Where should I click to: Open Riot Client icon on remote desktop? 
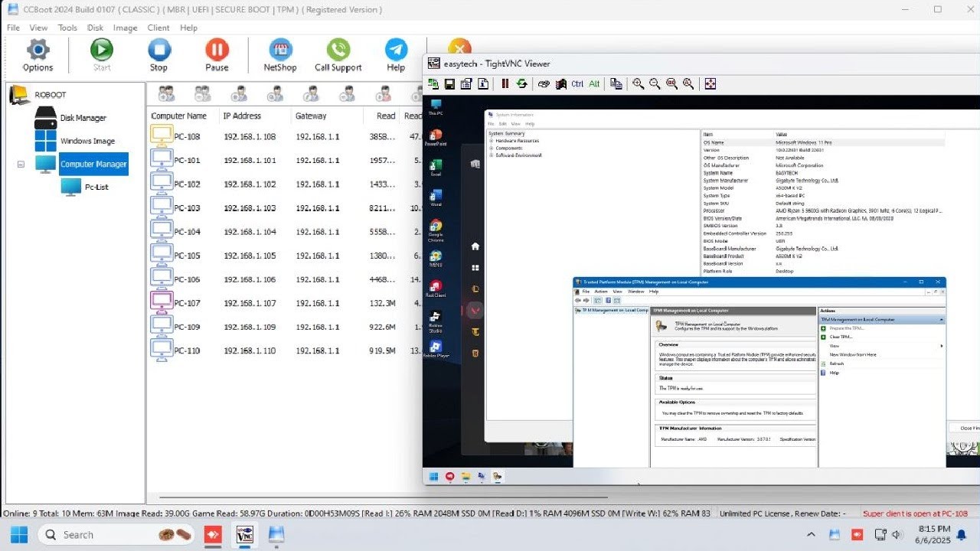pos(435,289)
